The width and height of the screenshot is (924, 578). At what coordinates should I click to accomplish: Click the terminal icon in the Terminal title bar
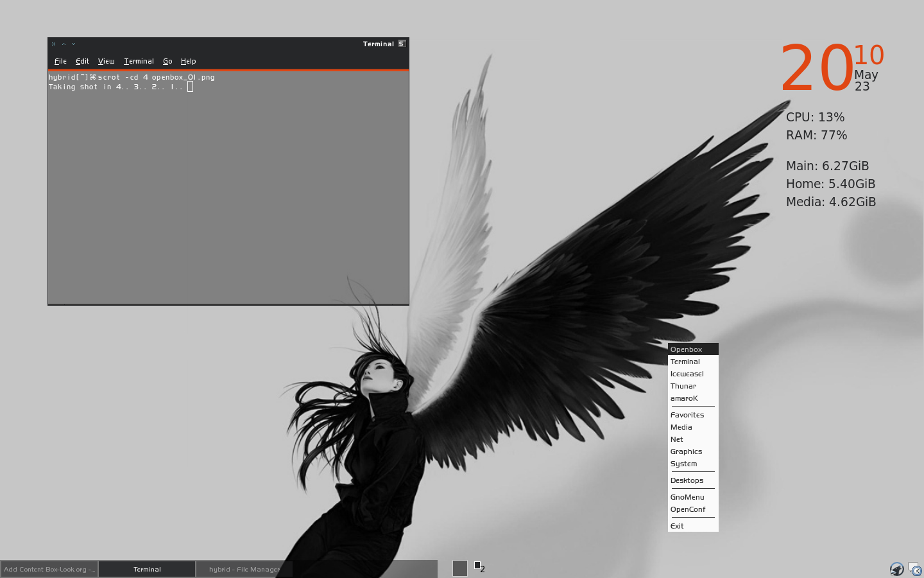click(402, 44)
